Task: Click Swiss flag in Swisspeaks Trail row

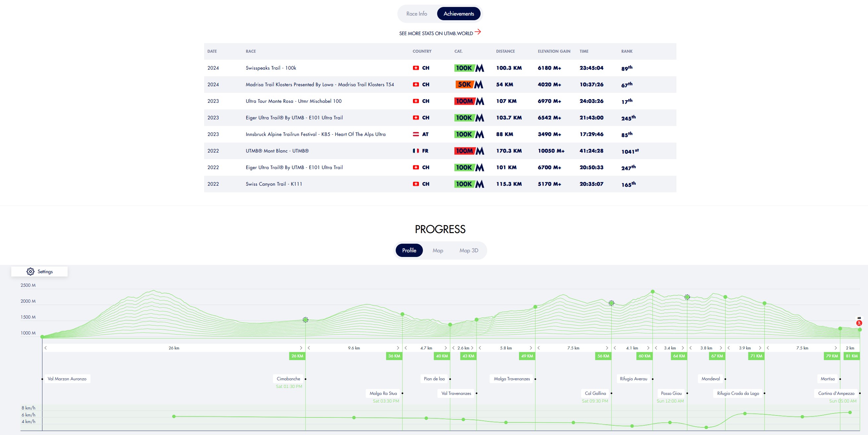Action: [x=416, y=68]
